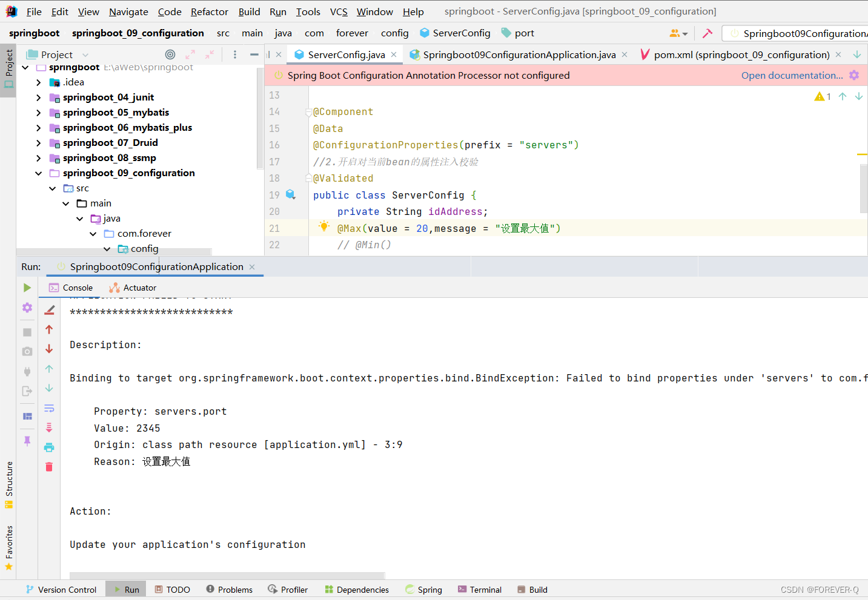
Task: Rerun the Spring Boot application with green arrow
Action: click(27, 288)
